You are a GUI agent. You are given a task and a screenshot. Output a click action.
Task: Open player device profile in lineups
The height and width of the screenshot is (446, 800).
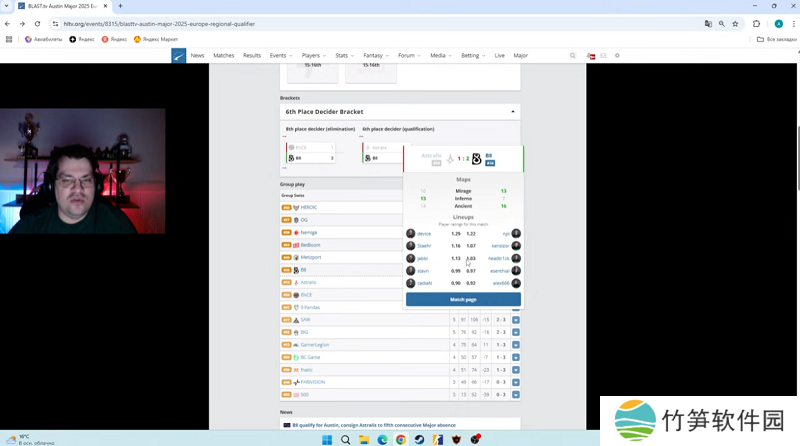(x=425, y=234)
